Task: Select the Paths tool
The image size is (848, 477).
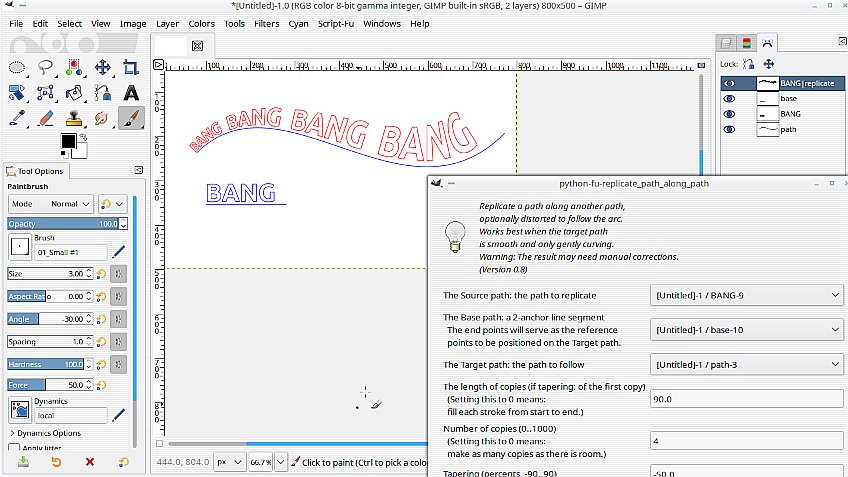Action: tap(102, 93)
